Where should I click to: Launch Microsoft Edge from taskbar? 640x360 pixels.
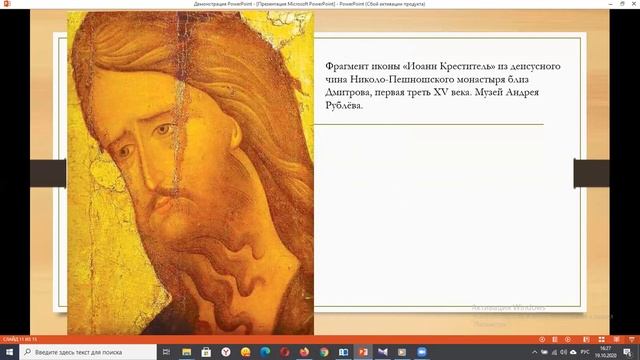click(x=265, y=352)
